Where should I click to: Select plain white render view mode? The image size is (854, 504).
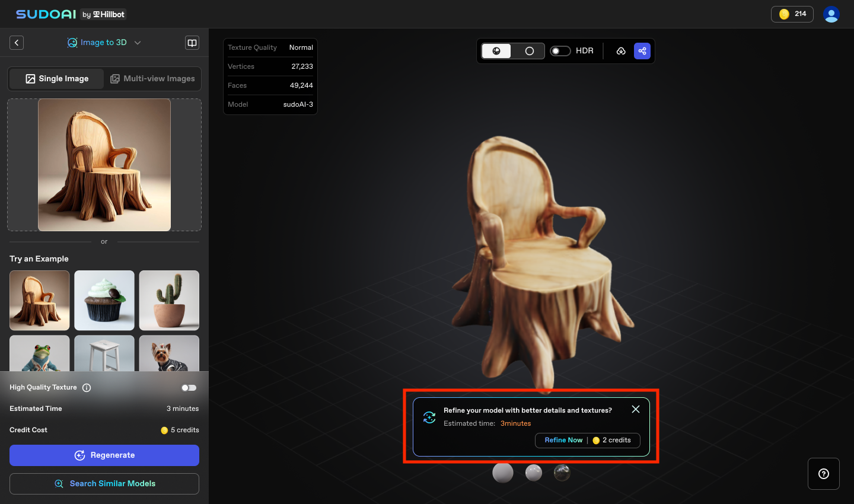[x=529, y=51]
